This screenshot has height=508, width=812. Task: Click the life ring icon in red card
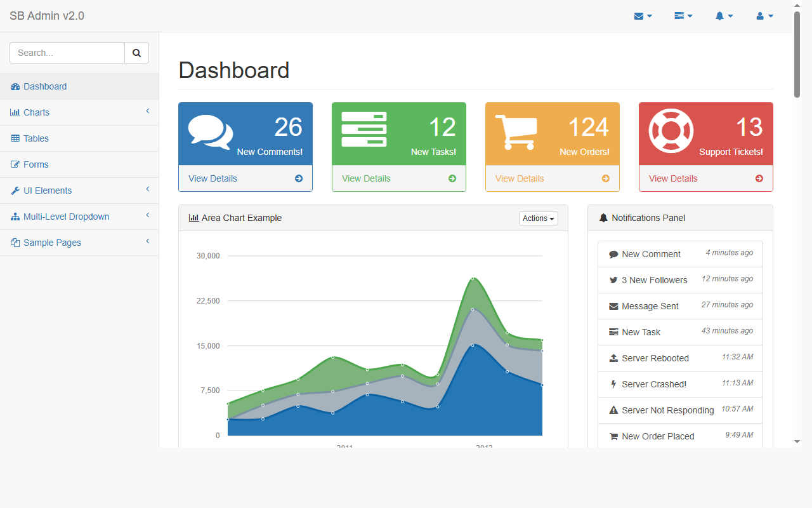pos(671,131)
